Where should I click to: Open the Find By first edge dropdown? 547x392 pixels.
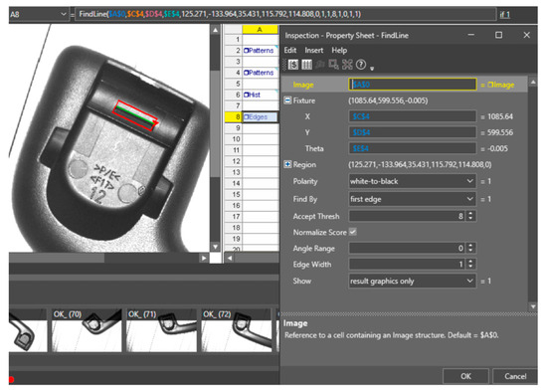(413, 199)
